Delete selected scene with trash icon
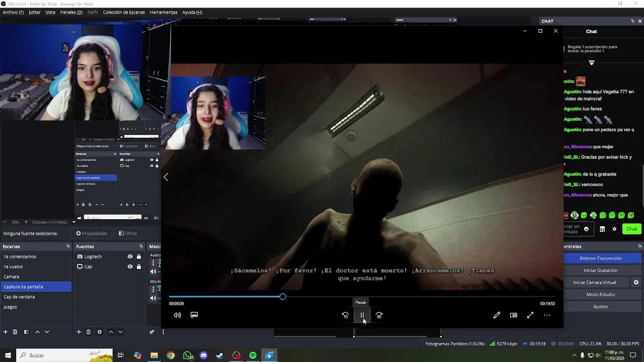The width and height of the screenshot is (644, 362). tap(15, 332)
